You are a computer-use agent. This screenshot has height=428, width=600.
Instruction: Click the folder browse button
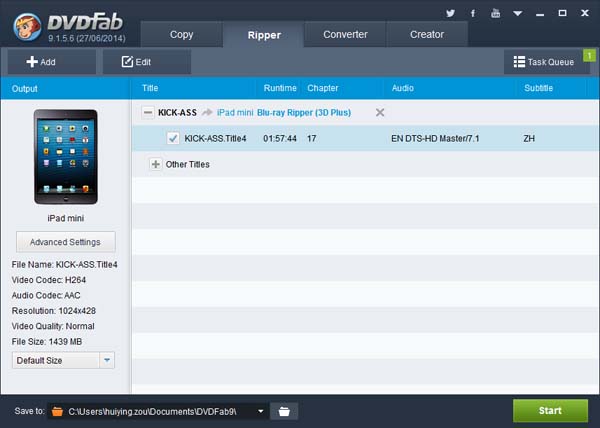point(284,412)
